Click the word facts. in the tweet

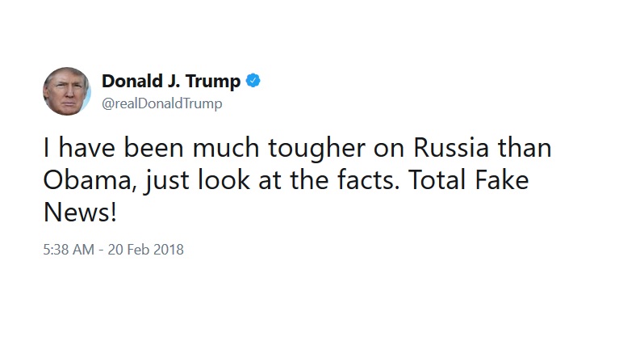click(368, 180)
